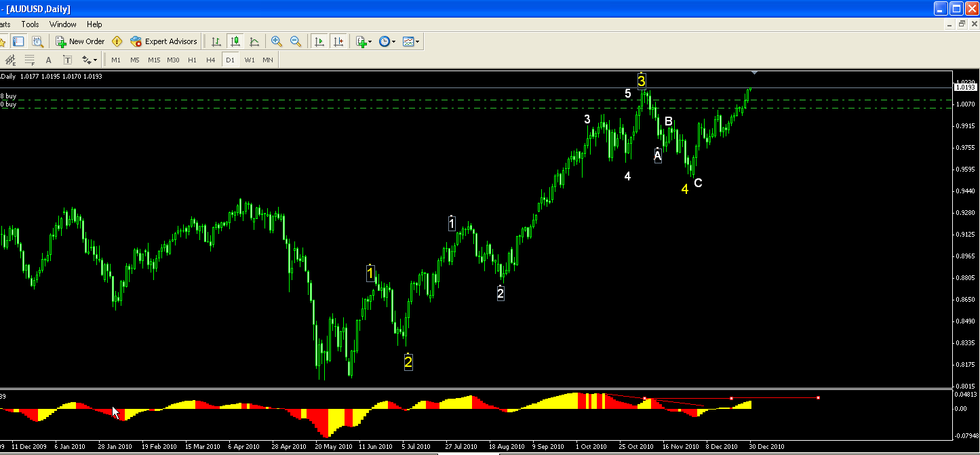This screenshot has height=455, width=980.
Task: Click the New Order button
Action: [80, 41]
